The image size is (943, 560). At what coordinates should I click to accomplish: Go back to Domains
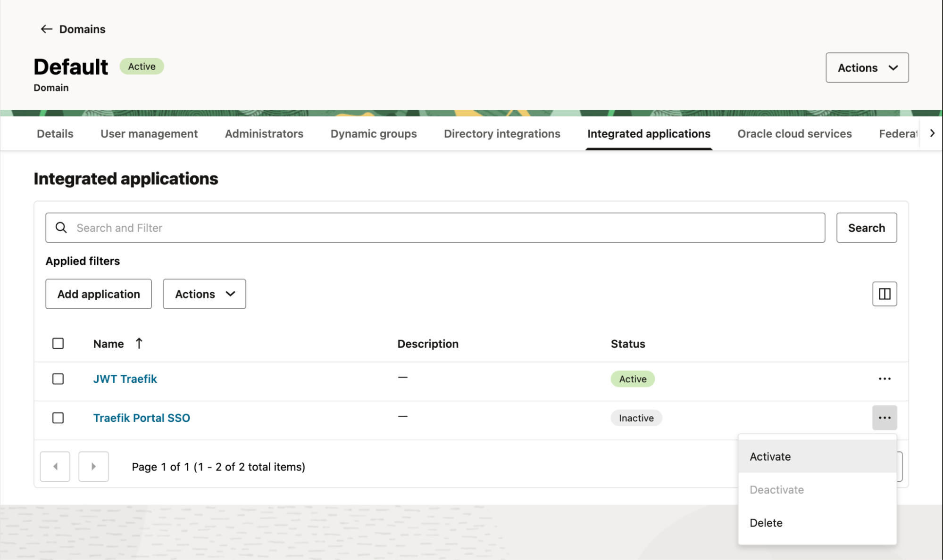click(x=73, y=29)
